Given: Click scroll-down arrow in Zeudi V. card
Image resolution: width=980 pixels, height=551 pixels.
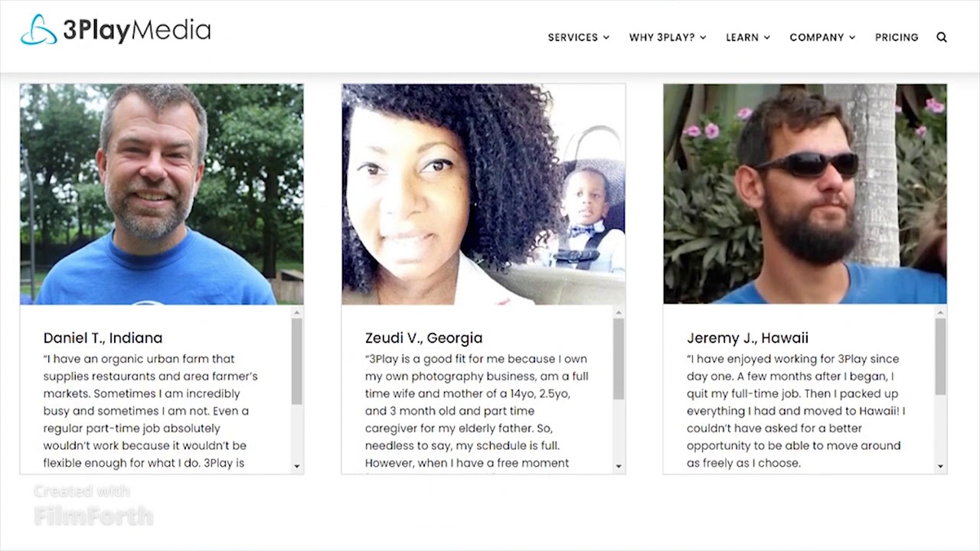Looking at the screenshot, I should [619, 466].
